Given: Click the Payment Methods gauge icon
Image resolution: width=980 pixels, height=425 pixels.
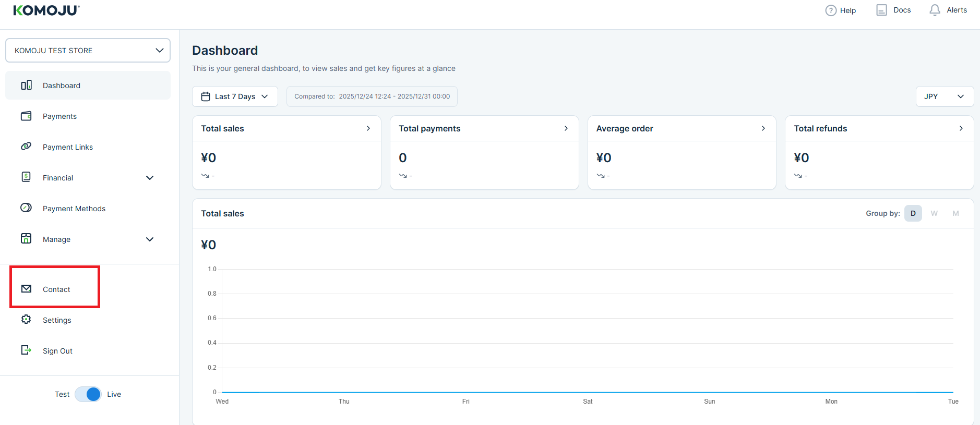Looking at the screenshot, I should pos(26,208).
